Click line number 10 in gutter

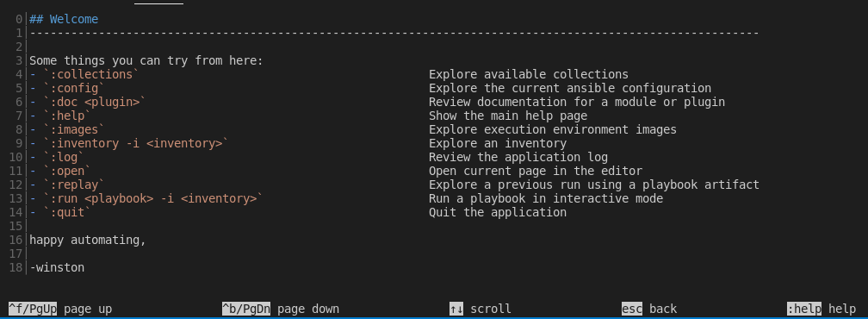[x=16, y=157]
